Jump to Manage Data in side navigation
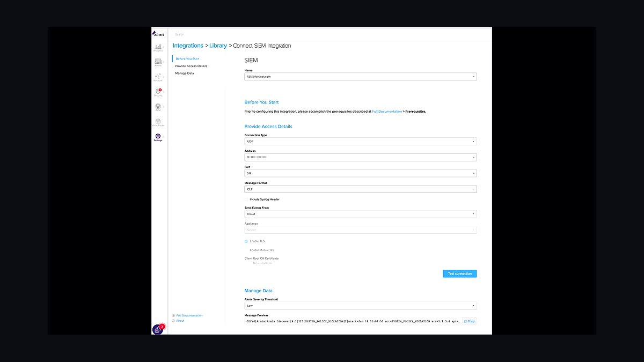 tap(185, 73)
